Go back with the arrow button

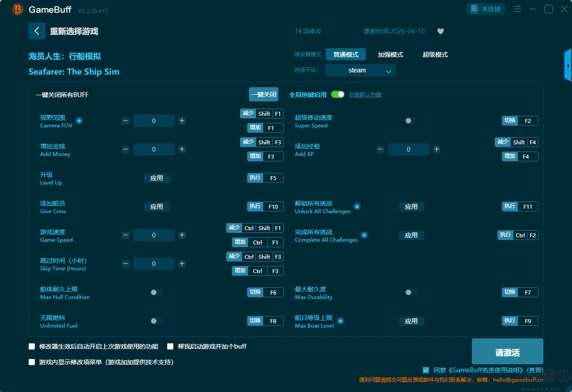tap(37, 31)
